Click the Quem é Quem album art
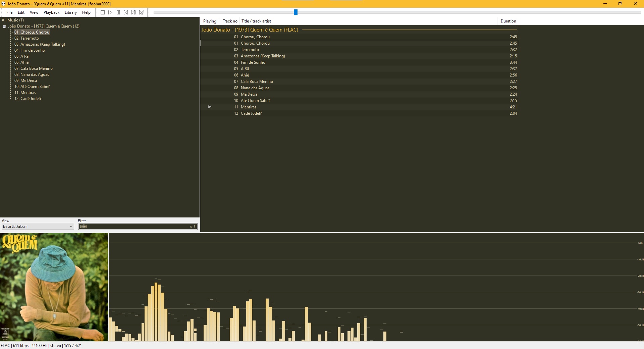644x349 pixels. coord(54,287)
